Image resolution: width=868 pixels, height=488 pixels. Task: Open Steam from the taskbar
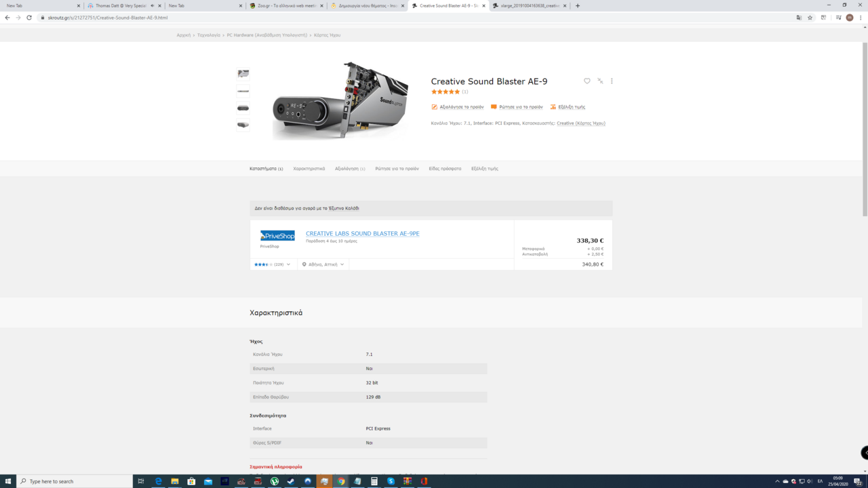point(291,481)
